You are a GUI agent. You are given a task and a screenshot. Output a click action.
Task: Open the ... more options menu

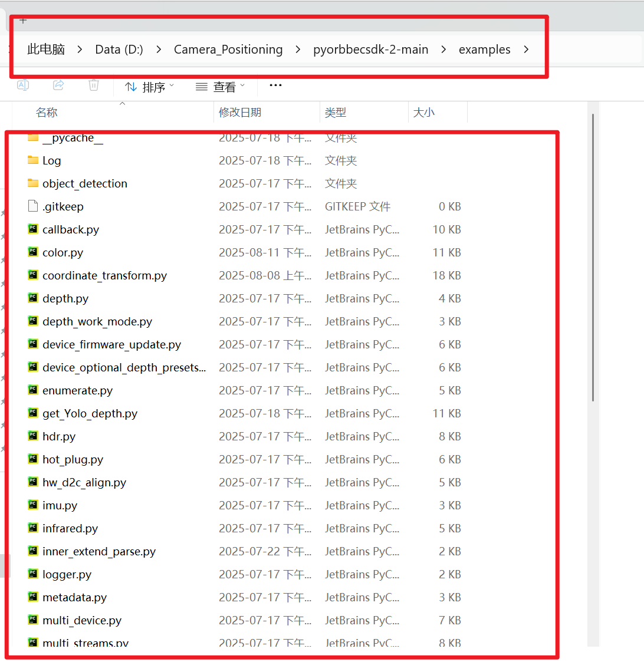point(275,85)
